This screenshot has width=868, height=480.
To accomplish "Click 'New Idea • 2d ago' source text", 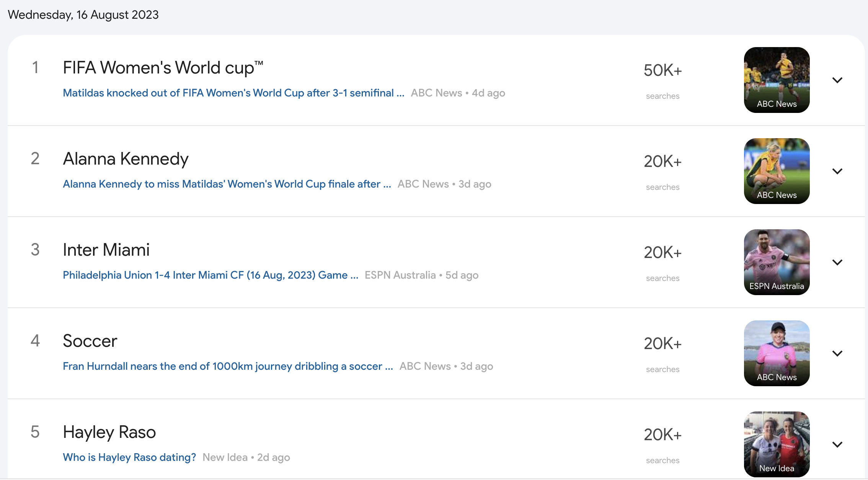I will (246, 457).
